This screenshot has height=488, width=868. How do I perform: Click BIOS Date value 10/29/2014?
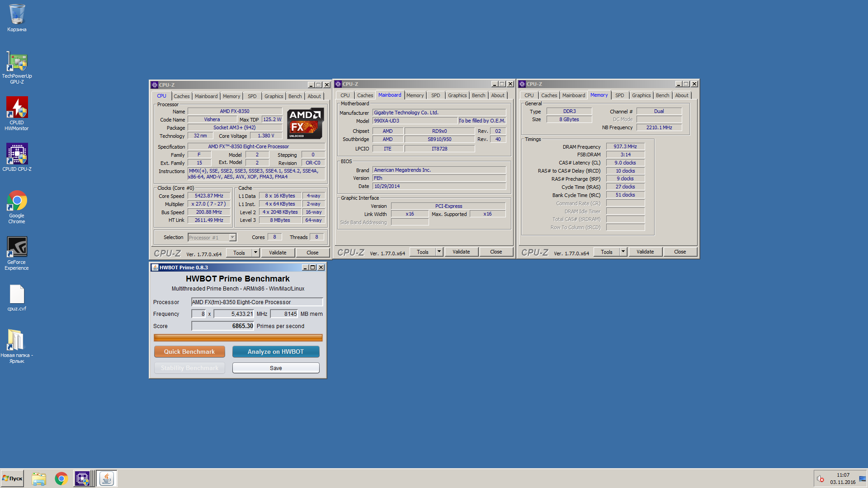(x=439, y=186)
